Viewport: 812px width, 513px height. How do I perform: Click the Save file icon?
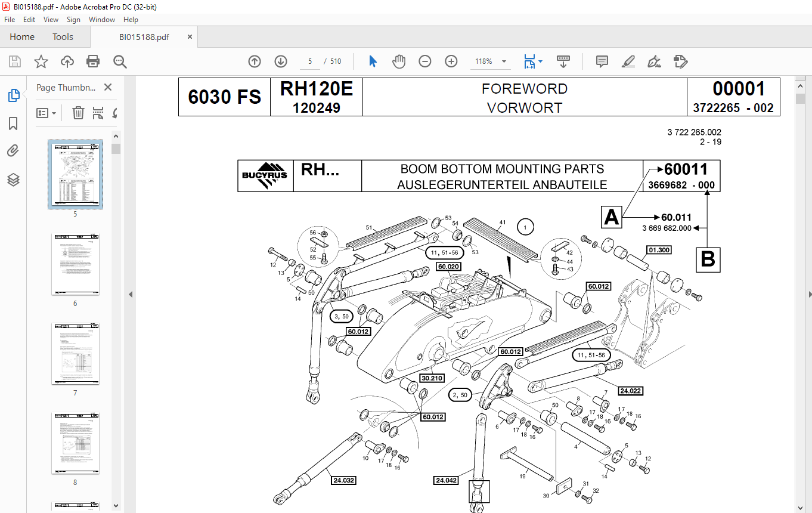pos(15,61)
